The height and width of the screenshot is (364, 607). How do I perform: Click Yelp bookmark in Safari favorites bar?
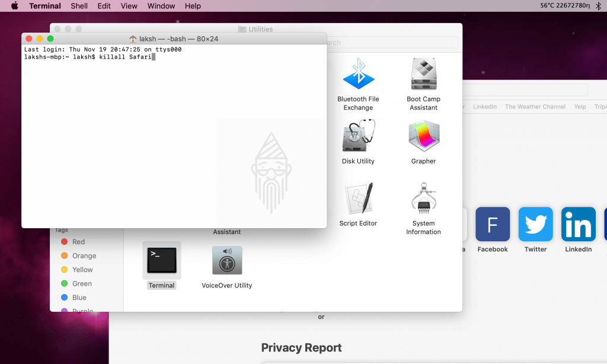pos(580,107)
